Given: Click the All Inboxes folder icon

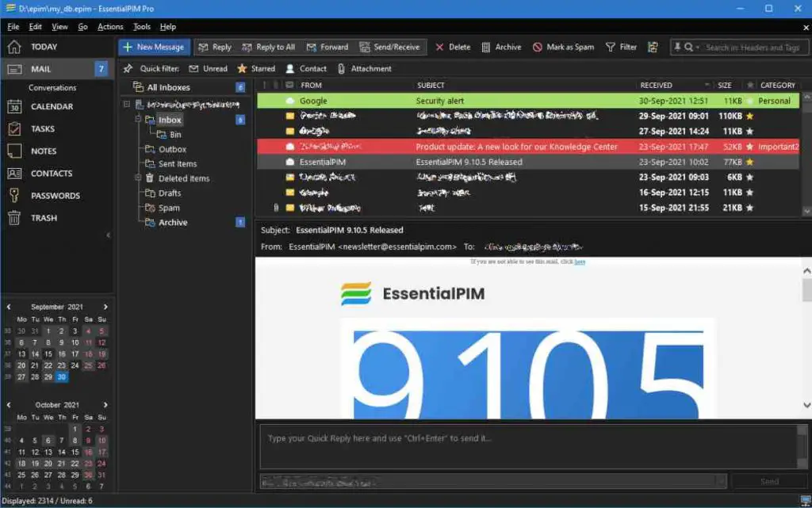Looking at the screenshot, I should pos(138,87).
